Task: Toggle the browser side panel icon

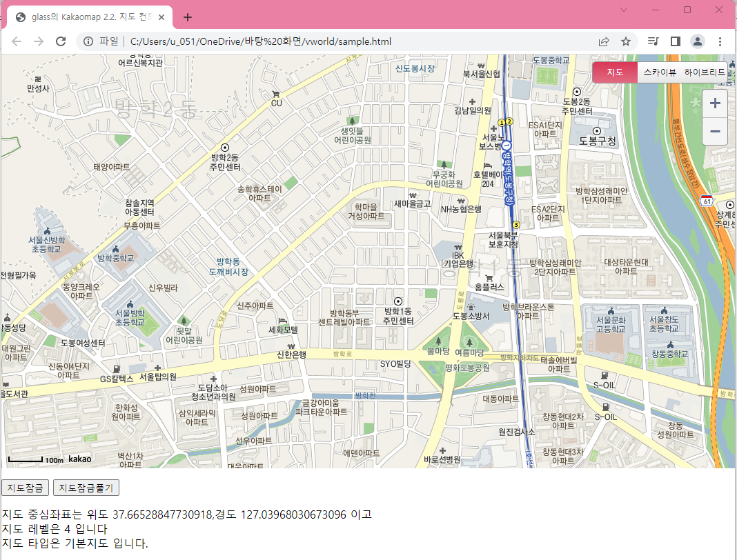Action: point(676,41)
